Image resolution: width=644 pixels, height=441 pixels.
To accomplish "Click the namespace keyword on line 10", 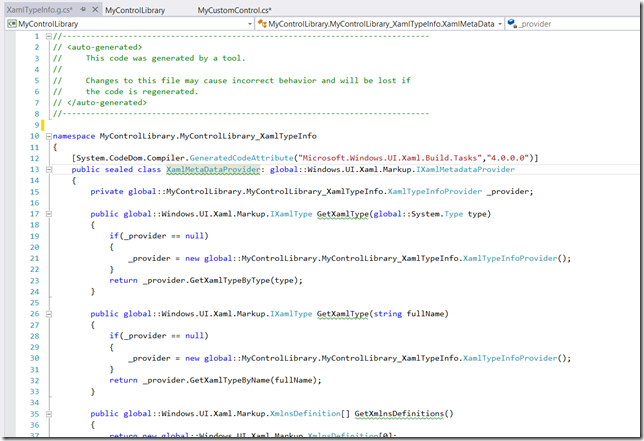I will click(x=74, y=136).
